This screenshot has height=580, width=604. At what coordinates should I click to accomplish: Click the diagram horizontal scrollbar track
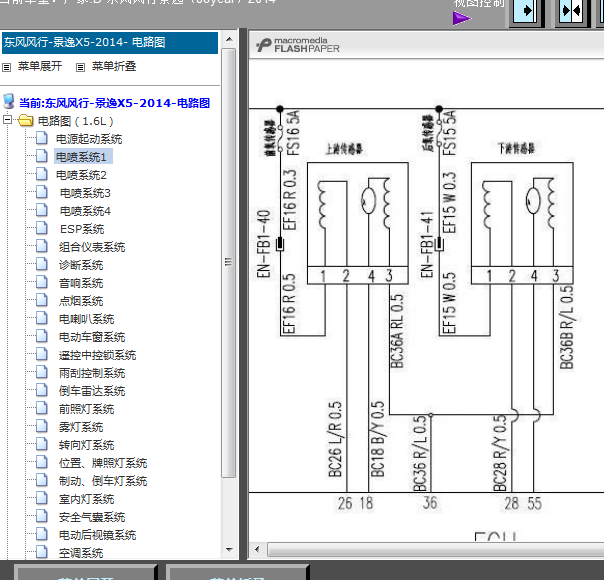(435, 549)
